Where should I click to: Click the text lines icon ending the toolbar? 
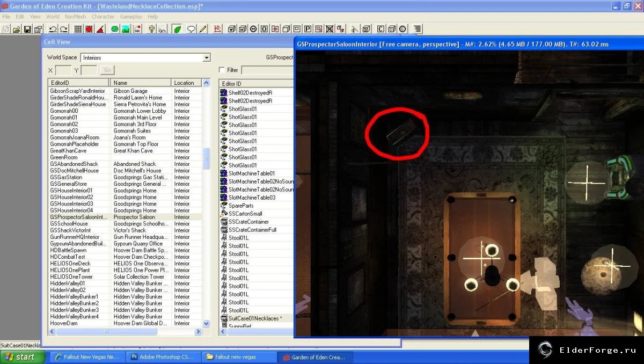click(x=418, y=29)
